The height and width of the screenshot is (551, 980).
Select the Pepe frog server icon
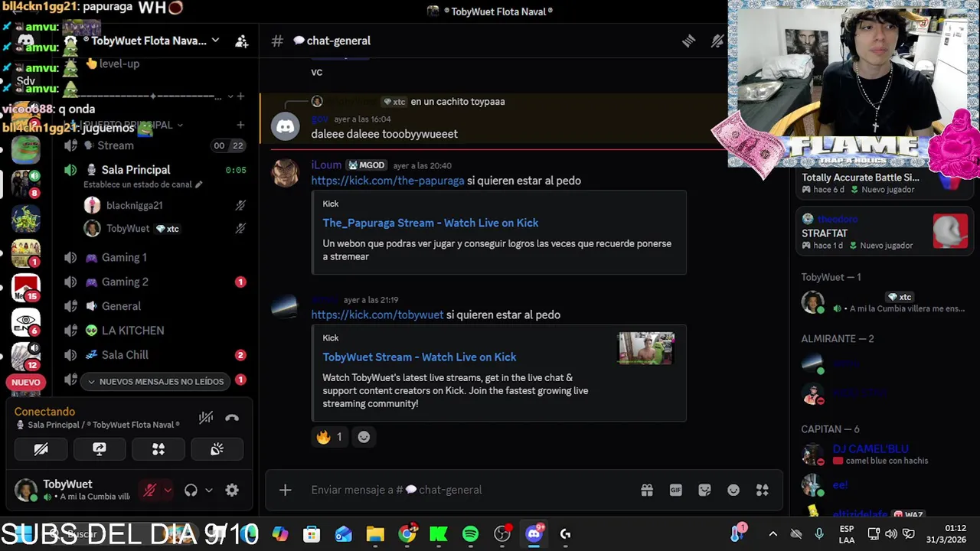pyautogui.click(x=25, y=150)
